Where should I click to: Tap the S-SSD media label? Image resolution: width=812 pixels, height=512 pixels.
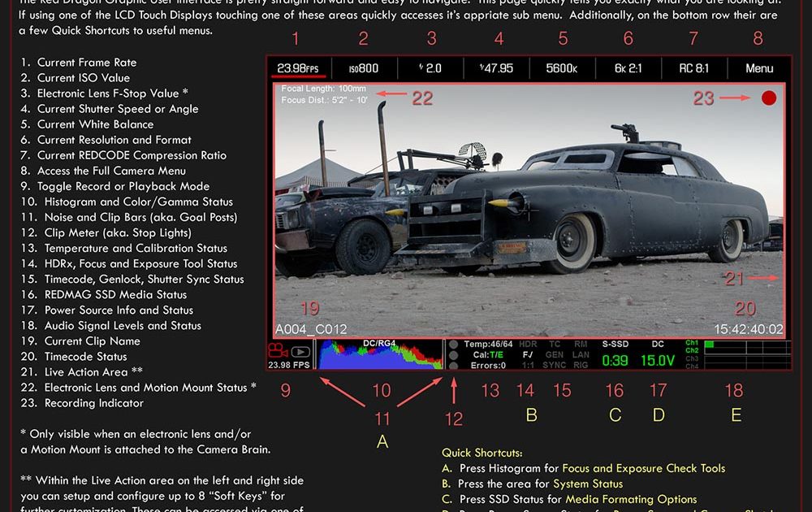[x=615, y=344]
